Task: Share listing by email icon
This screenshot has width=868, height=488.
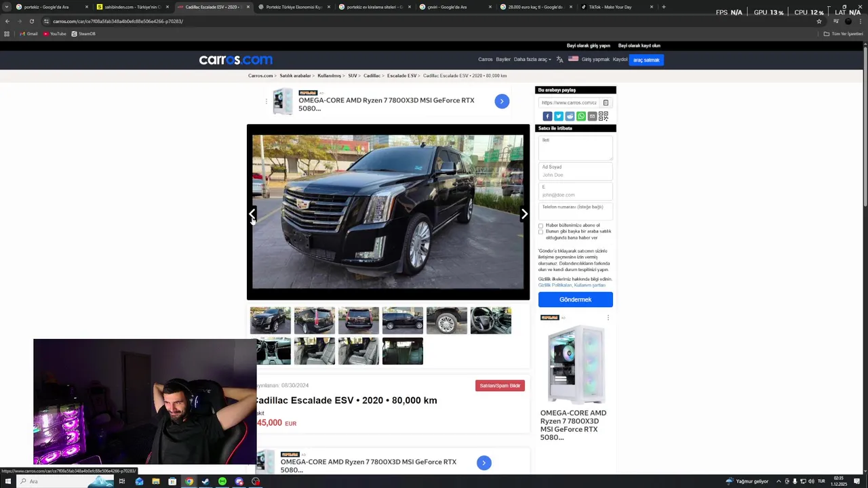Action: click(592, 116)
